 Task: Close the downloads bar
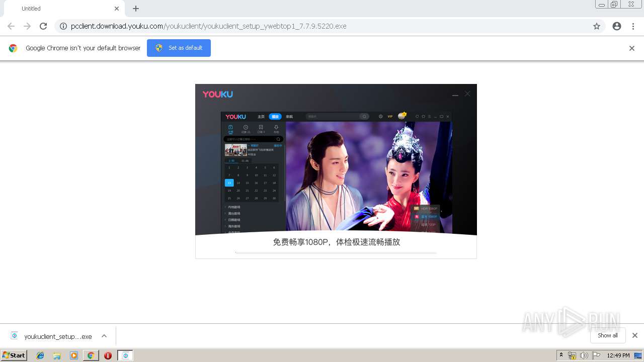(635, 335)
